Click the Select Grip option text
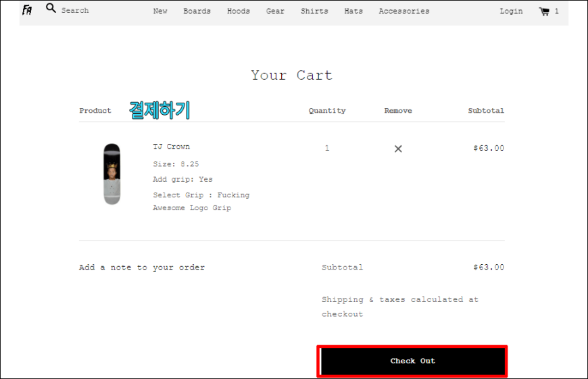The width and height of the screenshot is (588, 379). pyautogui.click(x=201, y=201)
